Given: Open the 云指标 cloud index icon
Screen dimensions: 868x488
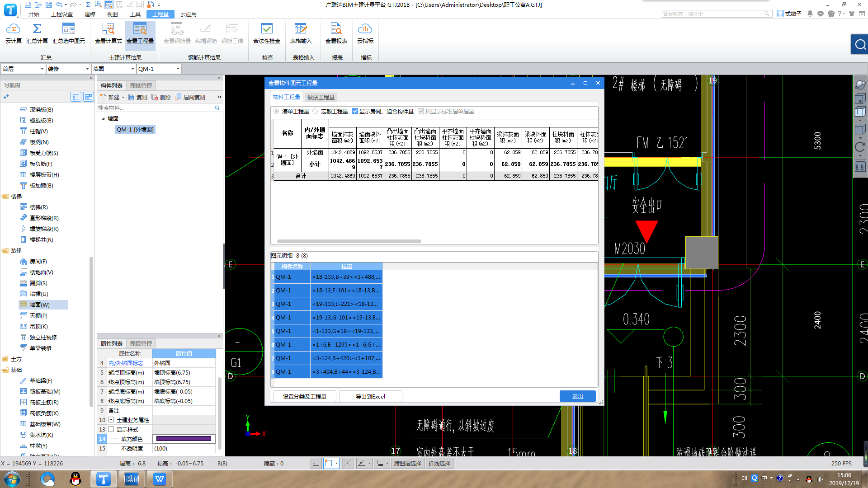Looking at the screenshot, I should [365, 33].
